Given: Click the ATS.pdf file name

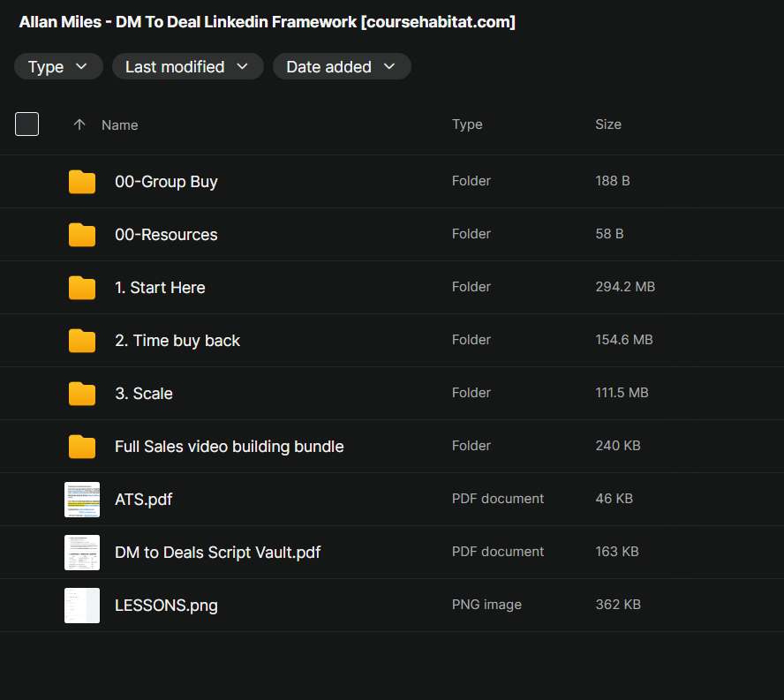Looking at the screenshot, I should [144, 500].
